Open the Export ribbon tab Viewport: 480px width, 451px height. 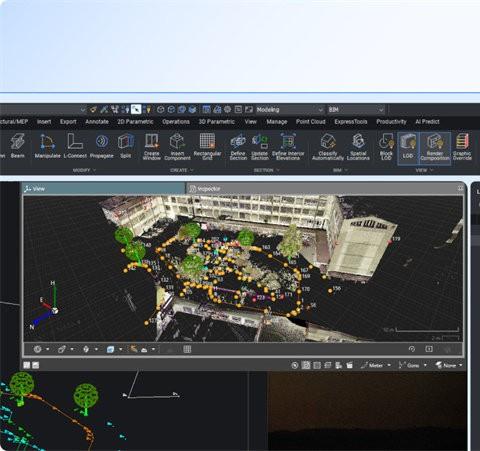(68, 122)
